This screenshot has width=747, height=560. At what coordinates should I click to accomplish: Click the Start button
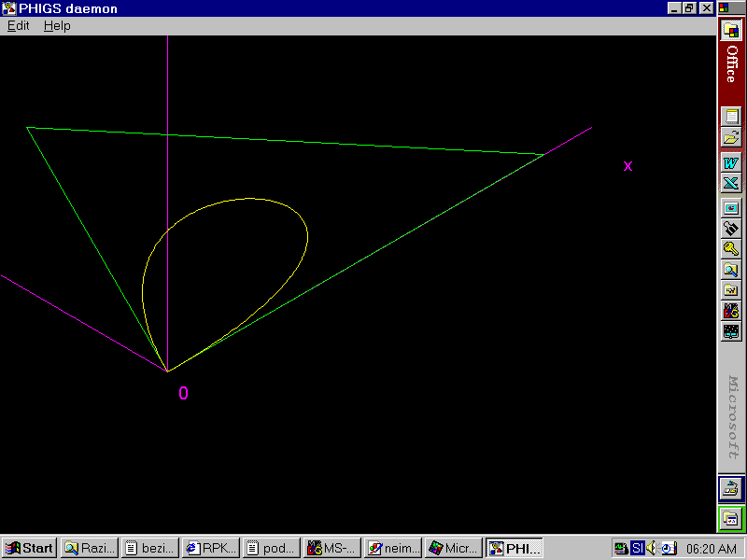[x=29, y=548]
